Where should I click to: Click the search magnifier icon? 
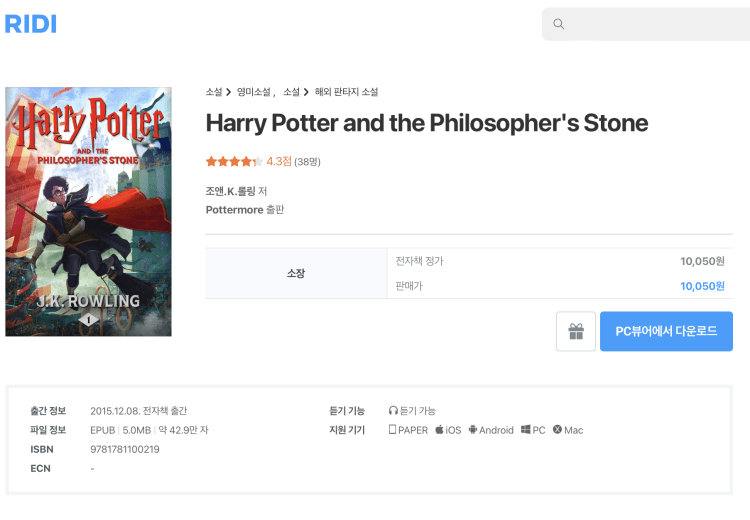(x=559, y=24)
